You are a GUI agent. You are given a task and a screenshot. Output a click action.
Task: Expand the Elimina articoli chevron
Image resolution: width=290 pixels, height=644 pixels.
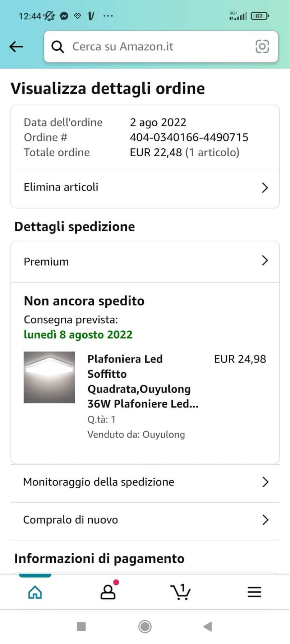pyautogui.click(x=265, y=188)
